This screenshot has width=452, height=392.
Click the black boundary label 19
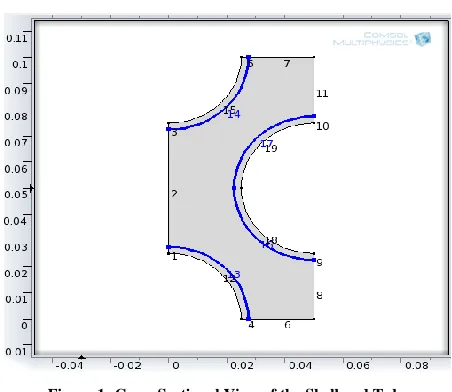(271, 148)
